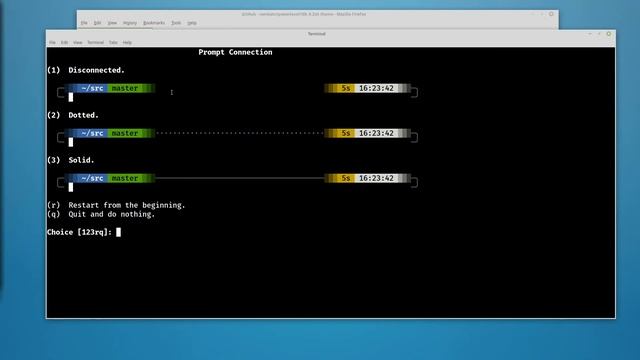This screenshot has height=360, width=640.
Task: Close the Firefox window behind the Terminal
Action: pyautogui.click(x=551, y=14)
